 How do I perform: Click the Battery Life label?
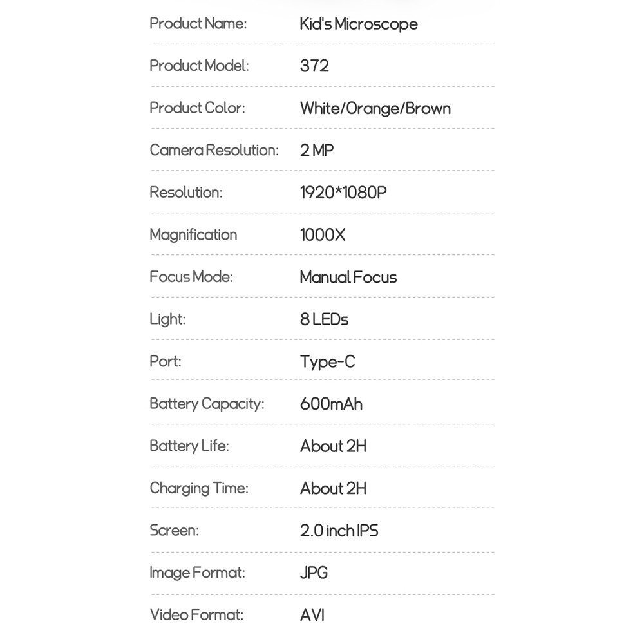[x=189, y=446]
